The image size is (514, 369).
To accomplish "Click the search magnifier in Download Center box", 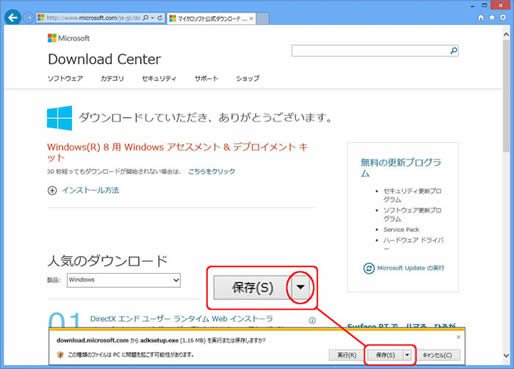I will tap(453, 51).
